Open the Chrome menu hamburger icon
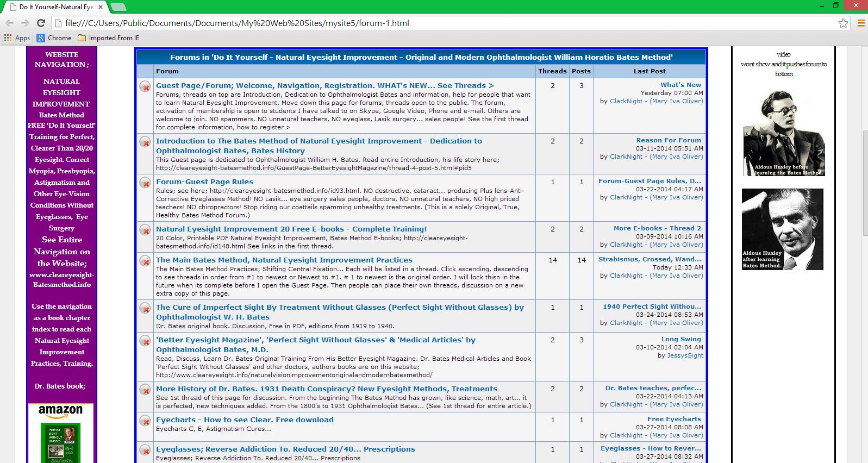The height and width of the screenshot is (463, 868). [861, 23]
